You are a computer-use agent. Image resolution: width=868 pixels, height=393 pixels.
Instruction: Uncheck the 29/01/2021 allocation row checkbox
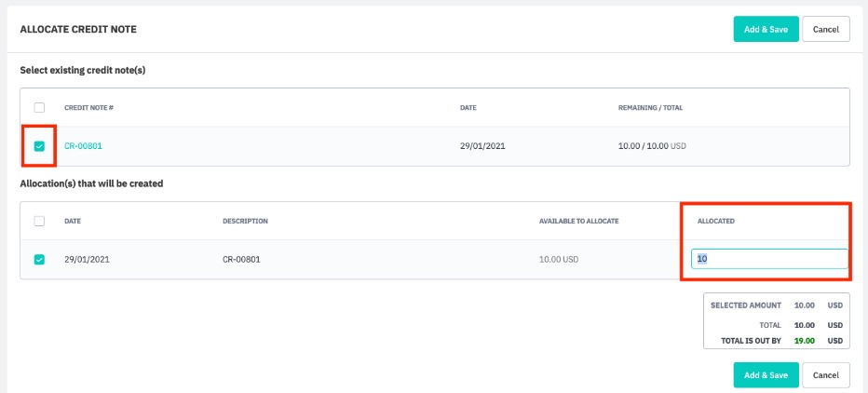point(39,260)
